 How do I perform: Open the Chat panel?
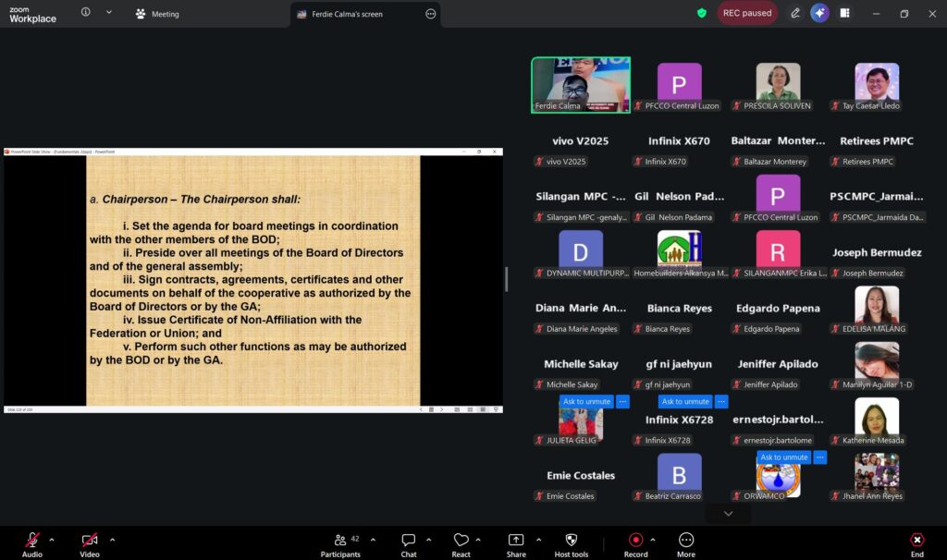pyautogui.click(x=408, y=543)
